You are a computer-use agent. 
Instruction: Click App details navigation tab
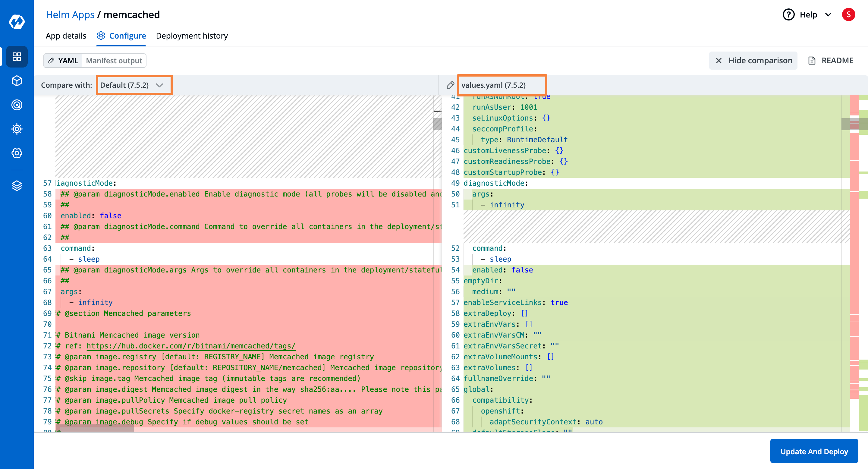(x=66, y=35)
